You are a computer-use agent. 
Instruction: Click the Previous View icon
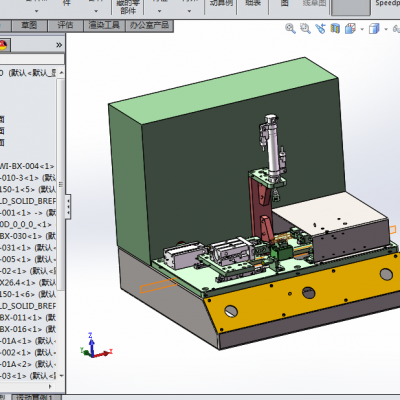[320, 29]
